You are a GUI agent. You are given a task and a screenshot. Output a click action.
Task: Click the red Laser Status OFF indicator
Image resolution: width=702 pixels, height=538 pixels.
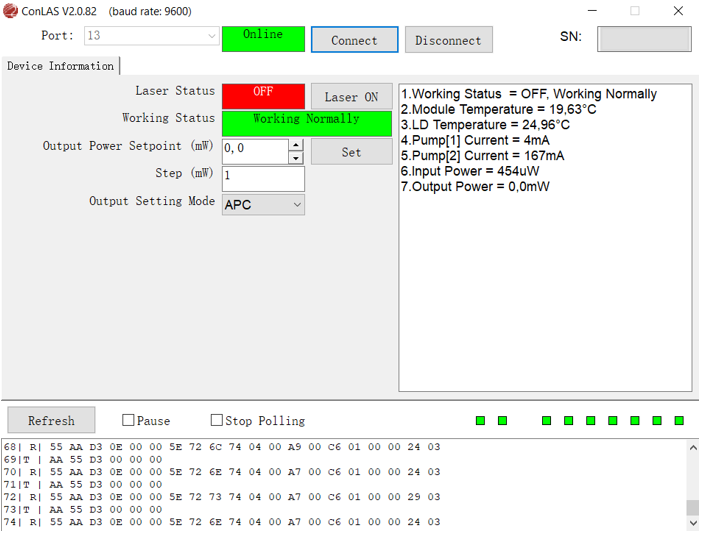pos(263,95)
